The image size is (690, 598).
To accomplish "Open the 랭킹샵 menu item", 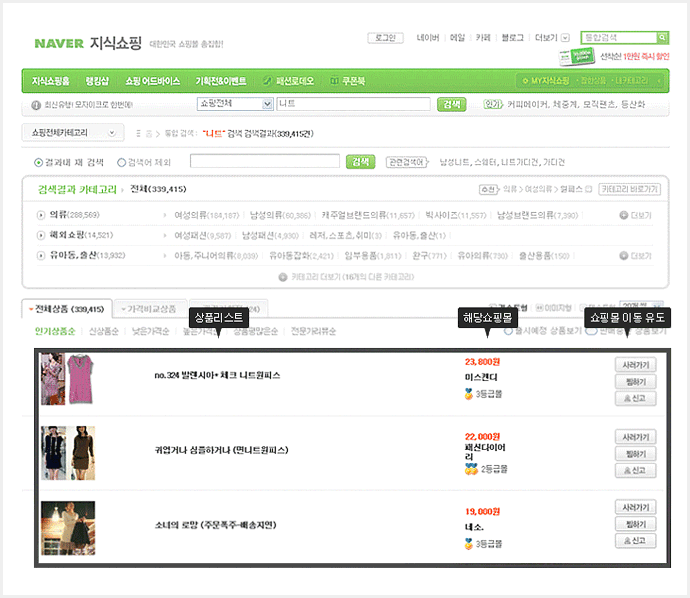I will pyautogui.click(x=97, y=80).
